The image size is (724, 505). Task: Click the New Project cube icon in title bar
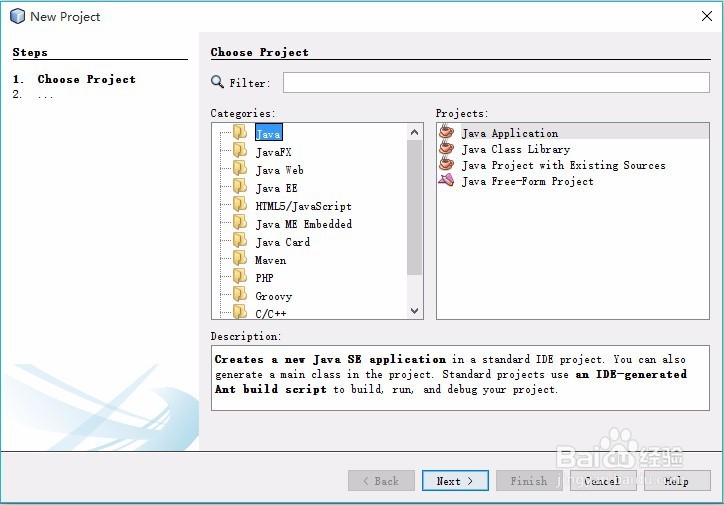click(x=18, y=16)
